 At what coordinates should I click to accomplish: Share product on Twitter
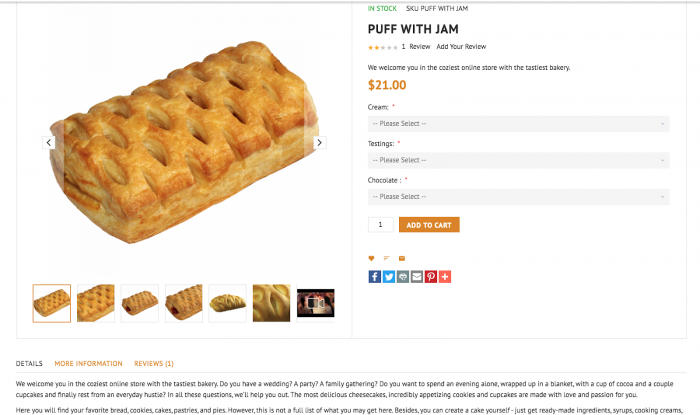pyautogui.click(x=389, y=276)
